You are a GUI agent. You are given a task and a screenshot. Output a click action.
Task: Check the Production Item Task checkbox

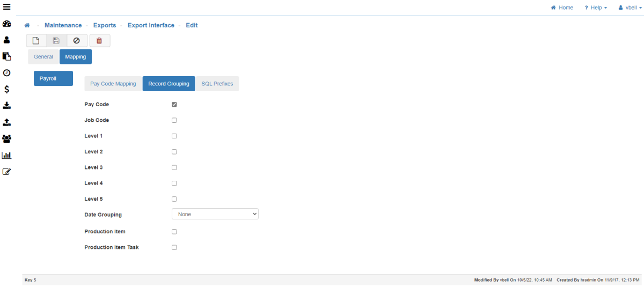174,247
